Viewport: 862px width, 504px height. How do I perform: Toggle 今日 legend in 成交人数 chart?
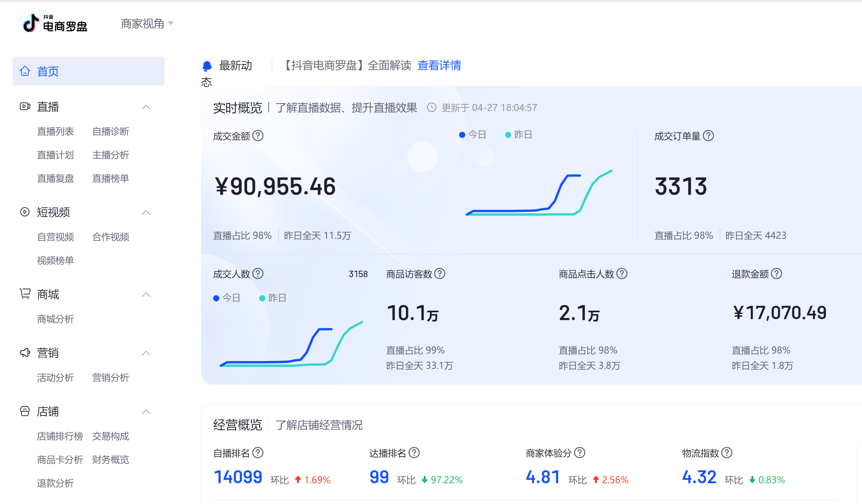226,298
